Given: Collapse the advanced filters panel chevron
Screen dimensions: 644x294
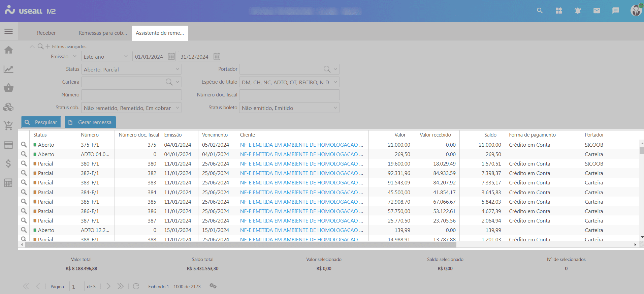Looking at the screenshot, I should pos(32,47).
